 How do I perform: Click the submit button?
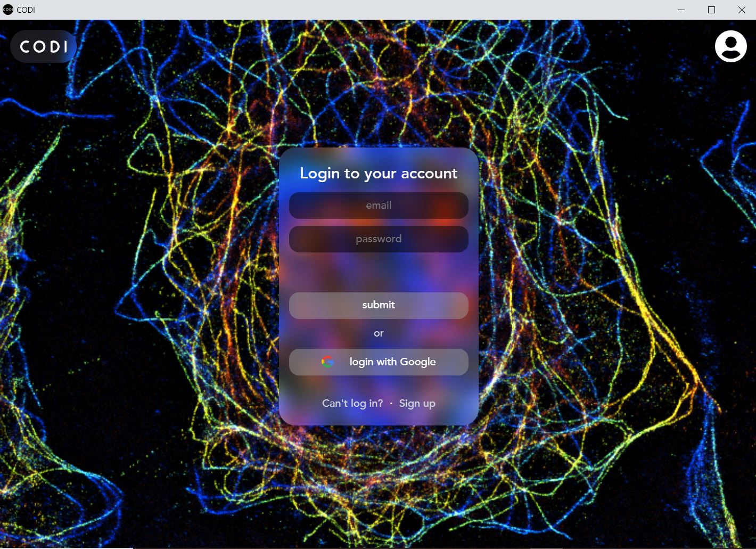(x=379, y=305)
